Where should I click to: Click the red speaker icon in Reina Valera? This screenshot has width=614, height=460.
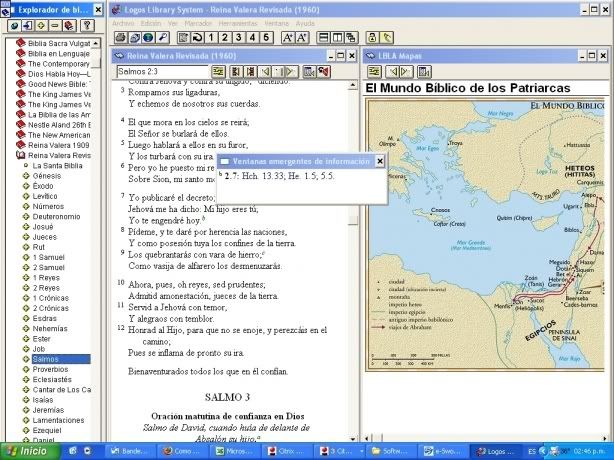pos(323,72)
